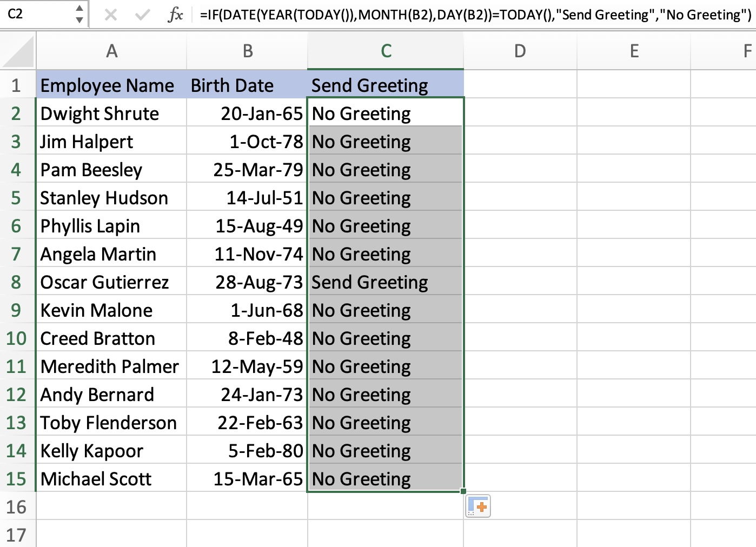
Task: Select row 15 header
Action: coord(17,478)
